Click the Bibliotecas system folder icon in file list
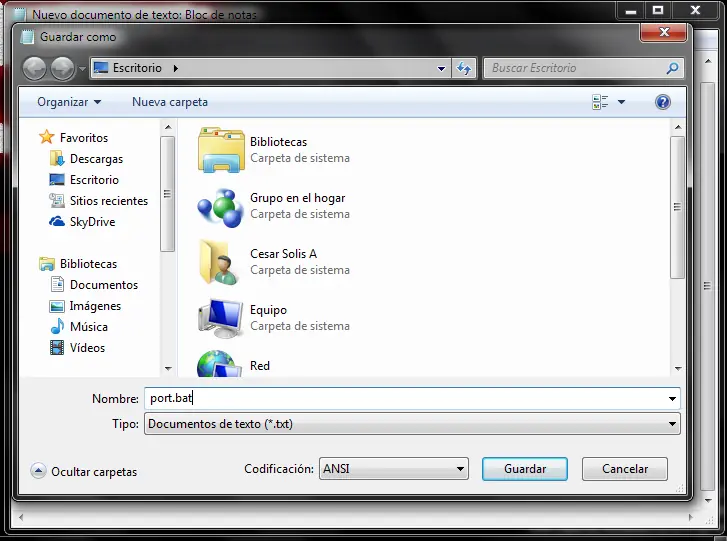The image size is (727, 541). [221, 151]
